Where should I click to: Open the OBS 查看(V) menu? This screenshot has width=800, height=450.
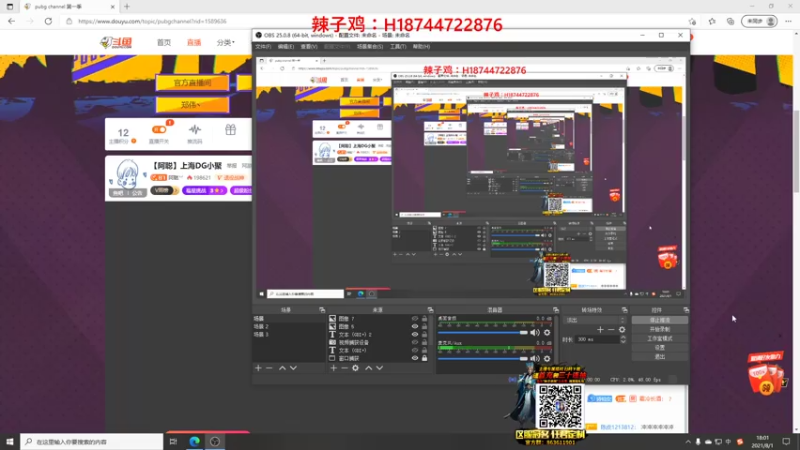click(309, 46)
